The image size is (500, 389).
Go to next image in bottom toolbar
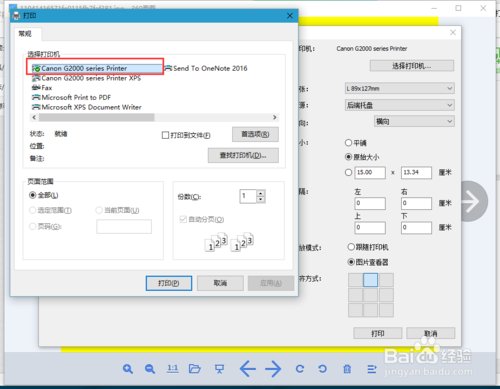click(273, 369)
